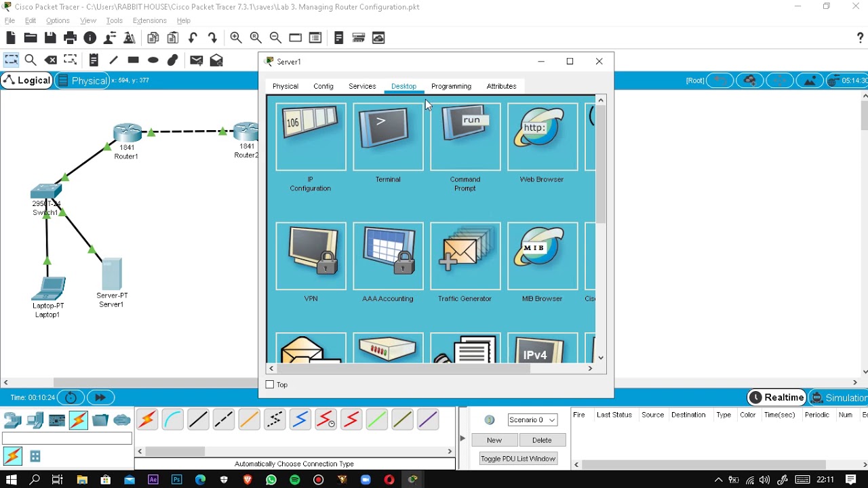Select the Laptop1 device in workspace

tap(49, 289)
